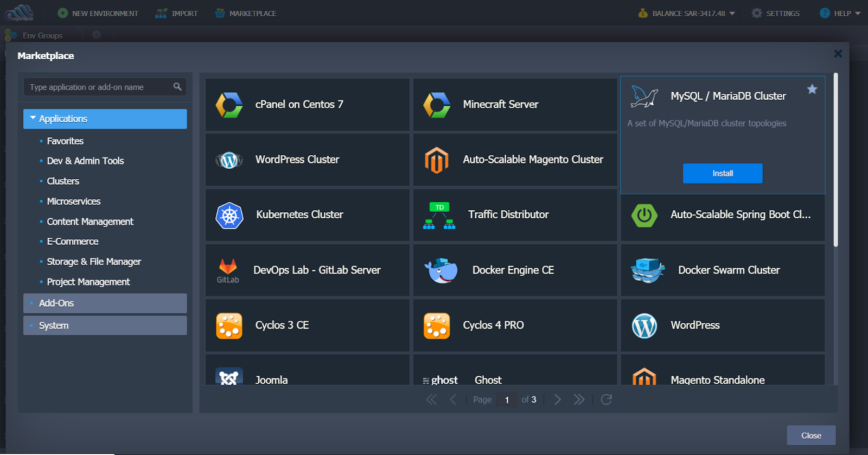The image size is (868, 455).
Task: Go to the next page
Action: pos(557,400)
